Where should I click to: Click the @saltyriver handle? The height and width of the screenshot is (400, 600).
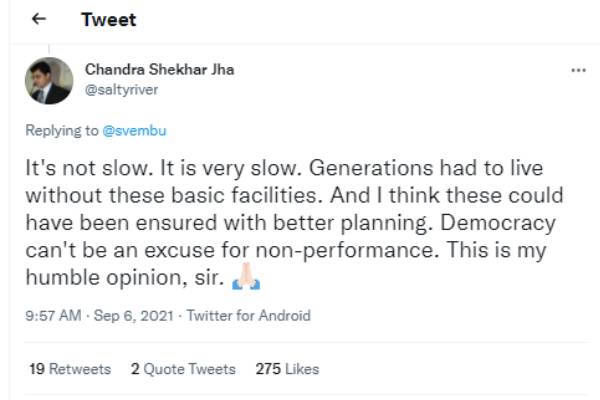pyautogui.click(x=120, y=89)
